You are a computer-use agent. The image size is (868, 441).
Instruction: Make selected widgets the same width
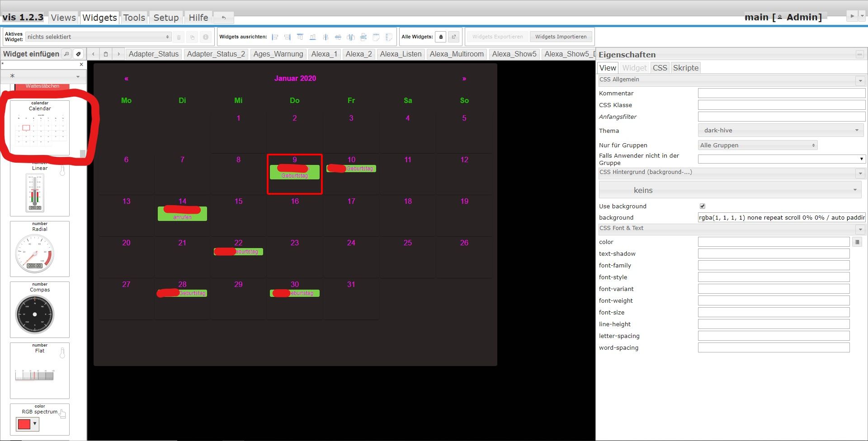click(x=376, y=37)
